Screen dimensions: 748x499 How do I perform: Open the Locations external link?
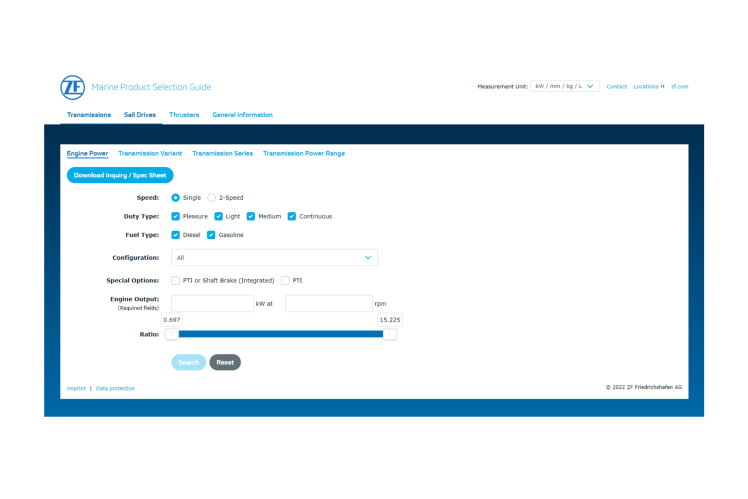pos(648,87)
